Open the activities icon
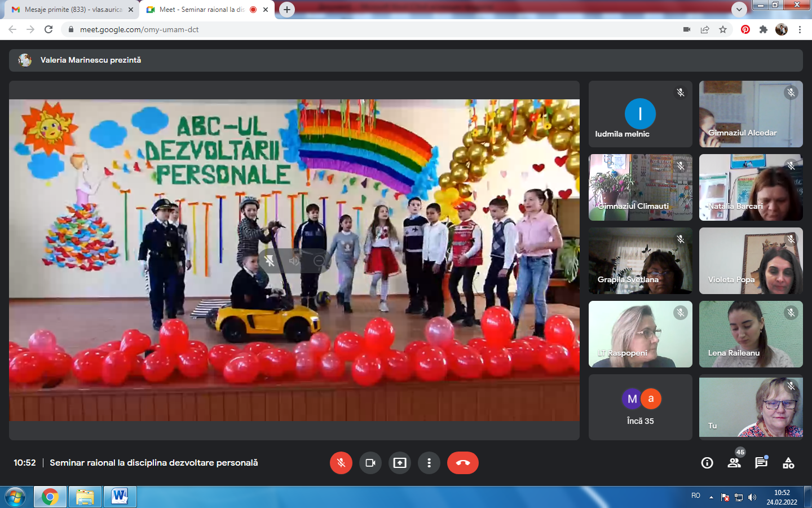 click(x=788, y=463)
